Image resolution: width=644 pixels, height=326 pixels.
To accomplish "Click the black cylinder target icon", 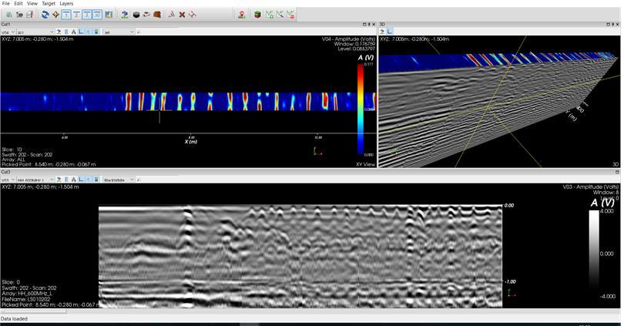I will pyautogui.click(x=136, y=15).
